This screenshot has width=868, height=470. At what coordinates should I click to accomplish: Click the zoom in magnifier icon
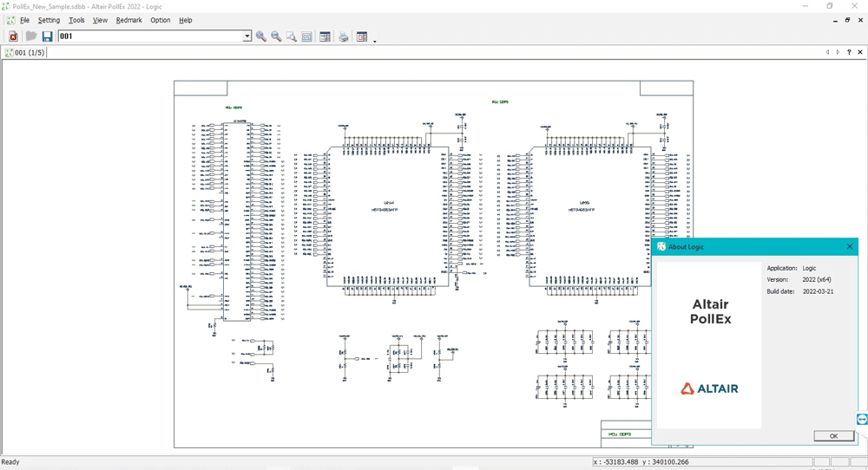click(x=260, y=36)
